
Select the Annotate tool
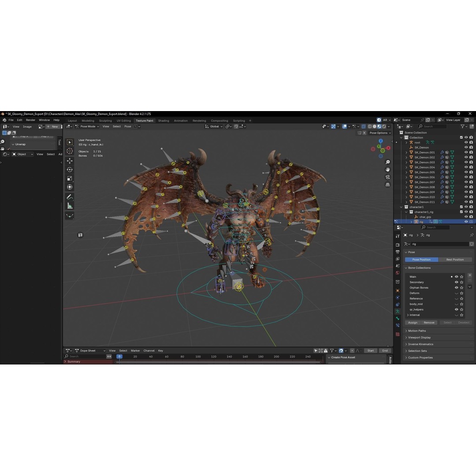(70, 197)
